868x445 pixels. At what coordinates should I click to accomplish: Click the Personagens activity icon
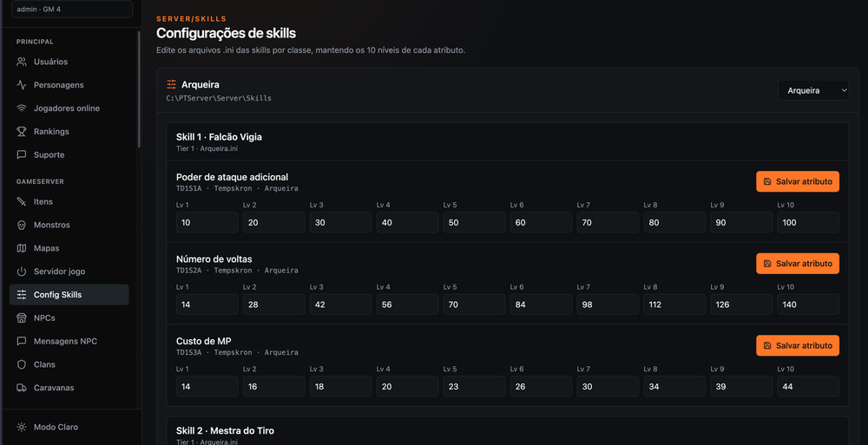(x=22, y=85)
